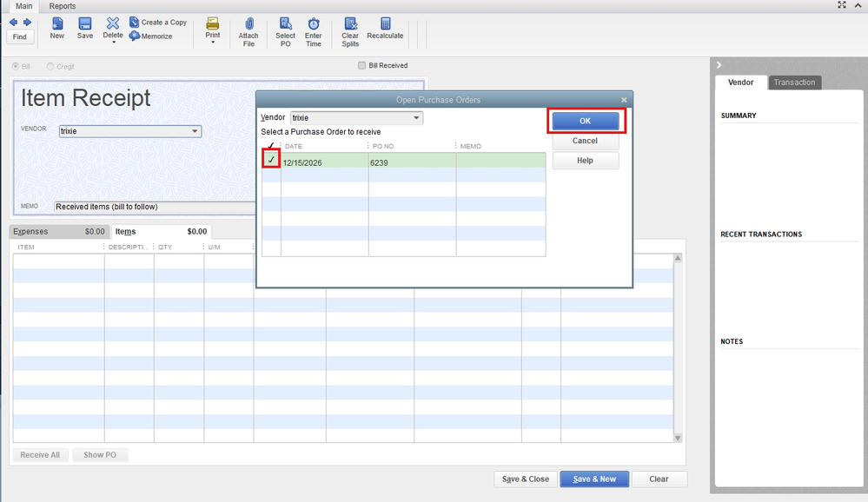This screenshot has width=868, height=502.
Task: Click Save & Close
Action: tap(526, 479)
